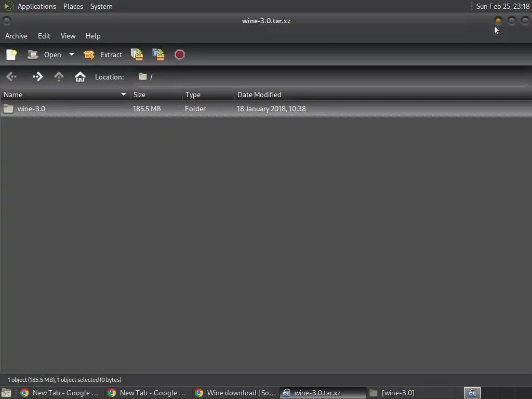Screen dimensions: 532x399
Task: Click the window menu button in title bar
Action: (6, 21)
